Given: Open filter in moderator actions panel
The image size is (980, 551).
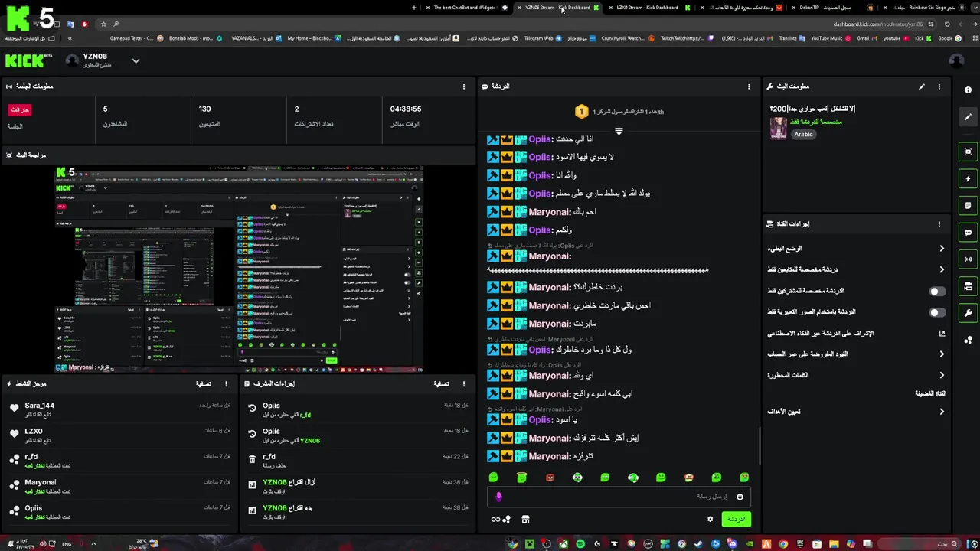Looking at the screenshot, I should (441, 383).
